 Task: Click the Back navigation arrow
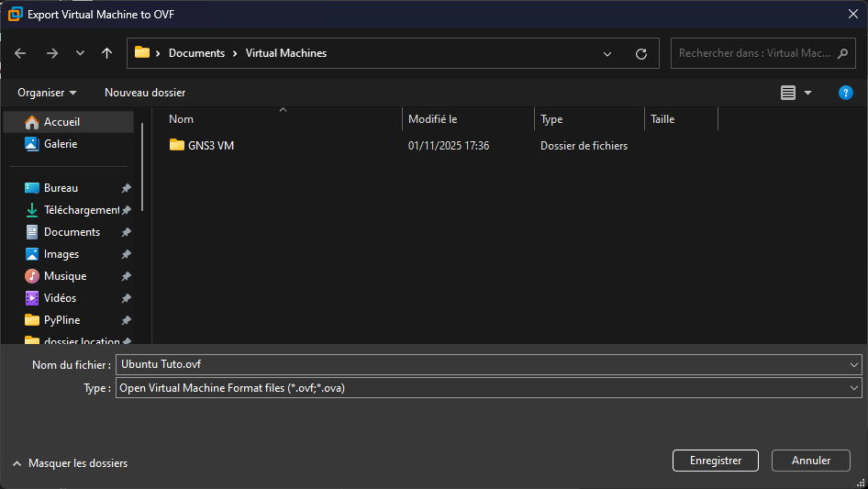(20, 53)
